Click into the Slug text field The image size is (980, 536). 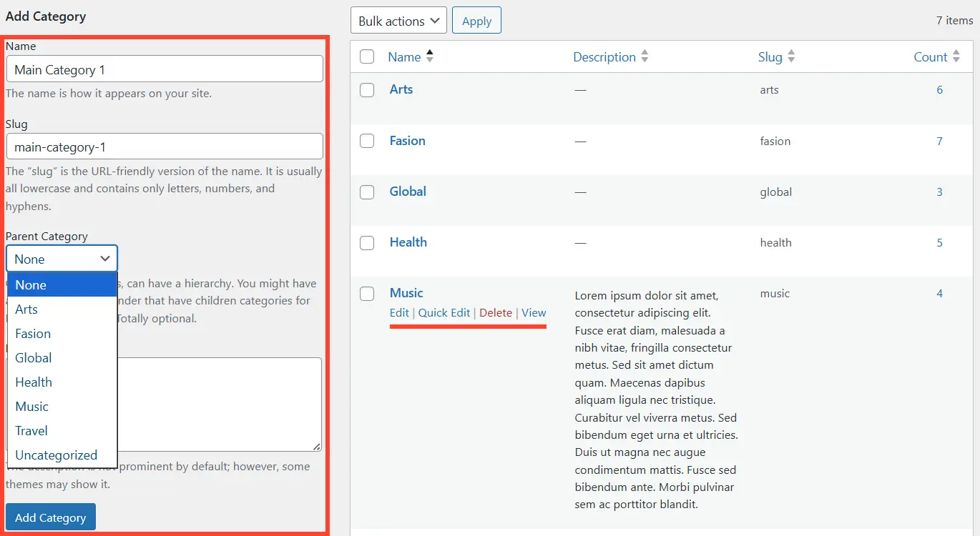165,147
